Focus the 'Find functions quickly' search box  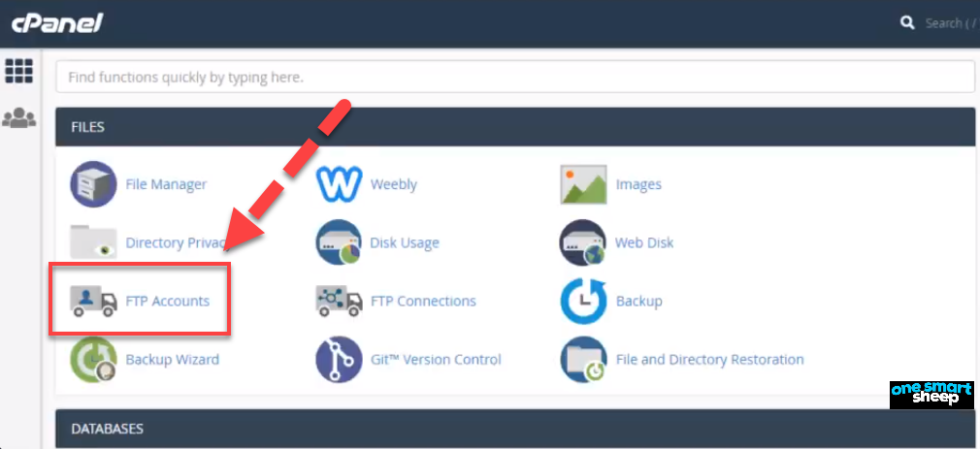point(515,77)
